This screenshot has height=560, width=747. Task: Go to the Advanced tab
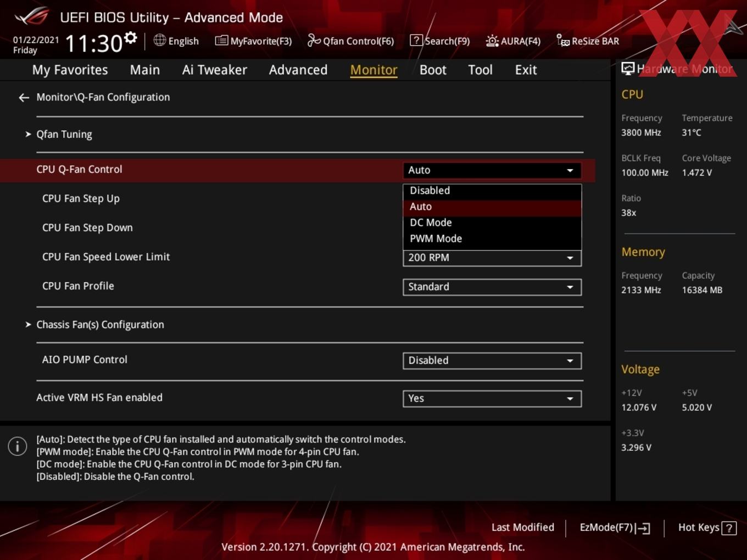[x=298, y=70]
